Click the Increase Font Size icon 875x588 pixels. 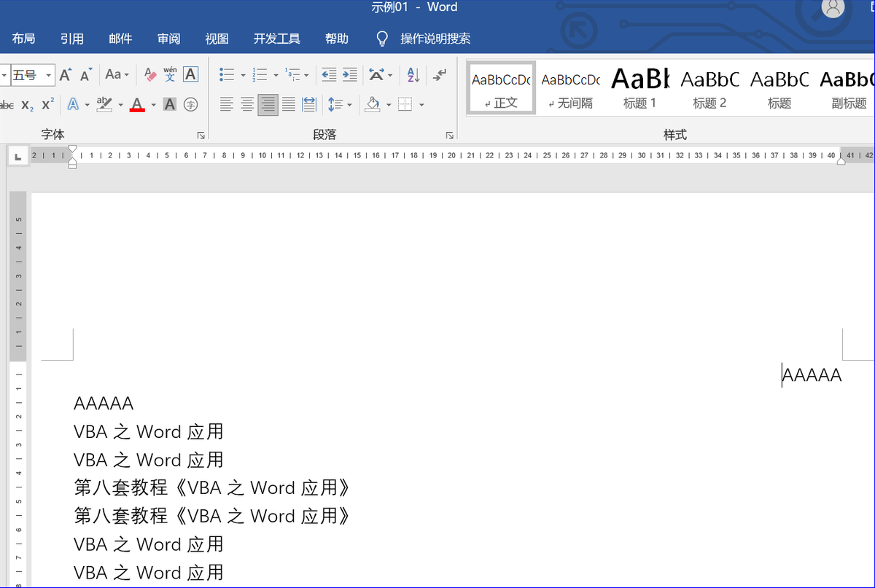[x=65, y=74]
